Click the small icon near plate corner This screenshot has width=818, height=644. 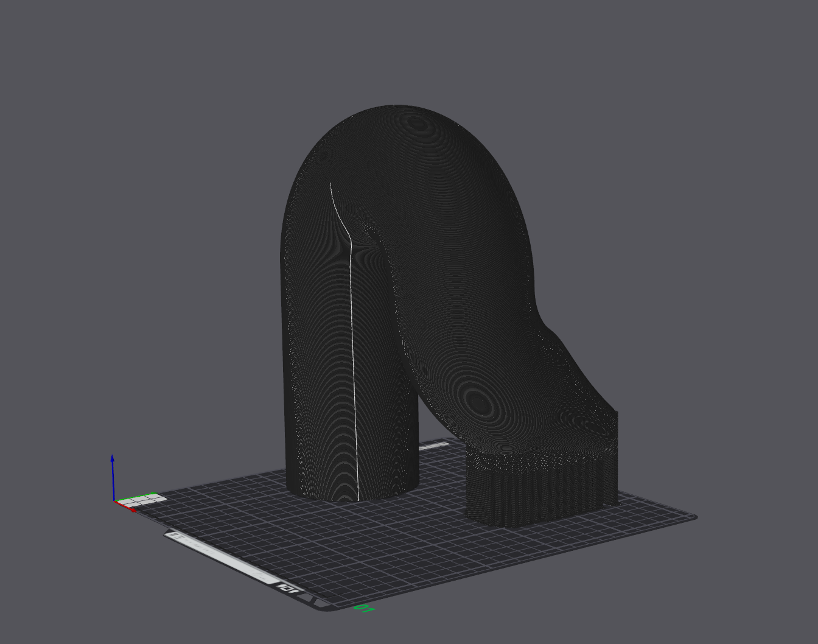pos(288,589)
